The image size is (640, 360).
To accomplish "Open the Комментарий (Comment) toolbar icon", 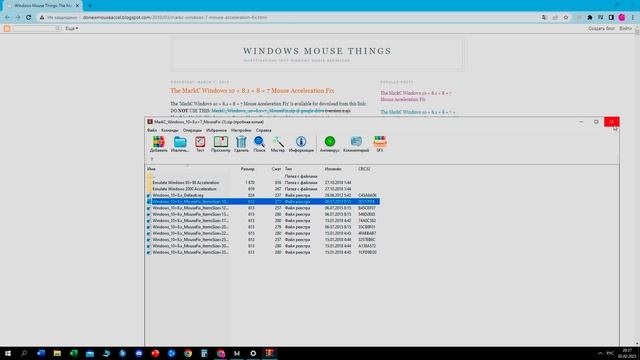I will (356, 144).
